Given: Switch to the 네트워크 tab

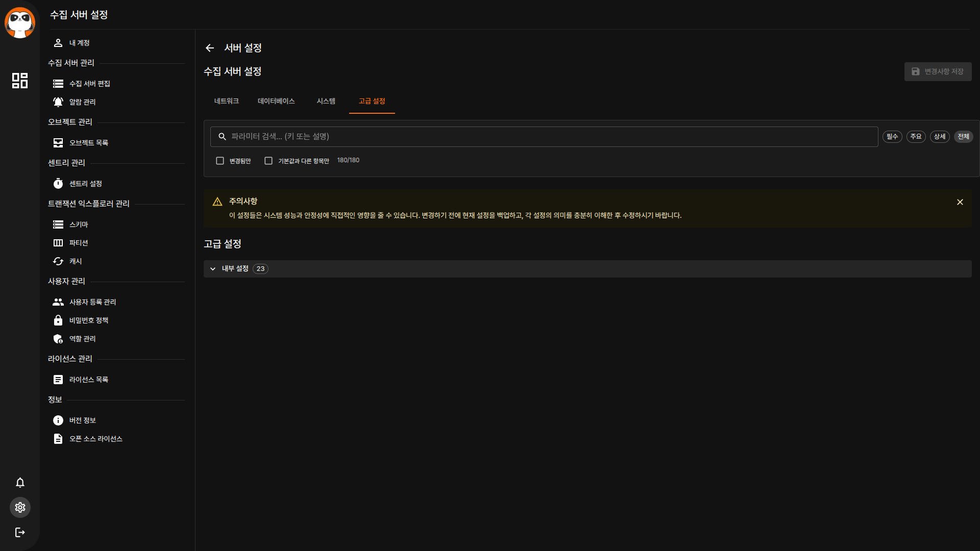Looking at the screenshot, I should (x=226, y=101).
